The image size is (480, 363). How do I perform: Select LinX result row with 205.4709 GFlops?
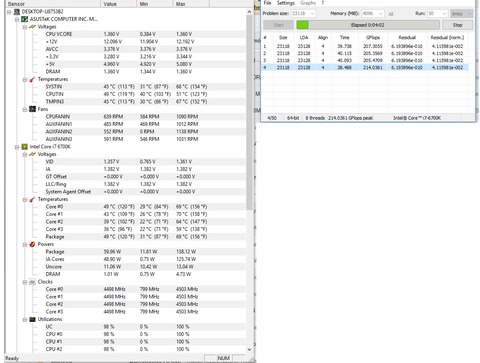coord(365,60)
